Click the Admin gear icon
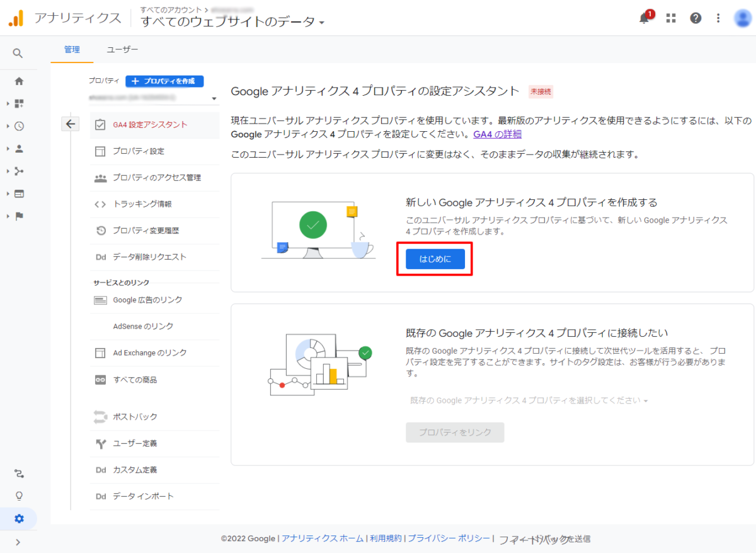This screenshot has width=756, height=553. [19, 519]
